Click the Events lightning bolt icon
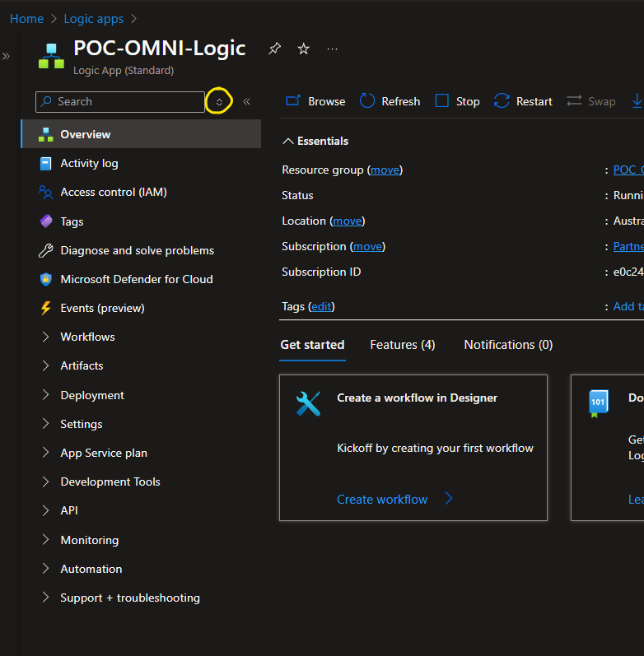The width and height of the screenshot is (644, 656). (45, 309)
